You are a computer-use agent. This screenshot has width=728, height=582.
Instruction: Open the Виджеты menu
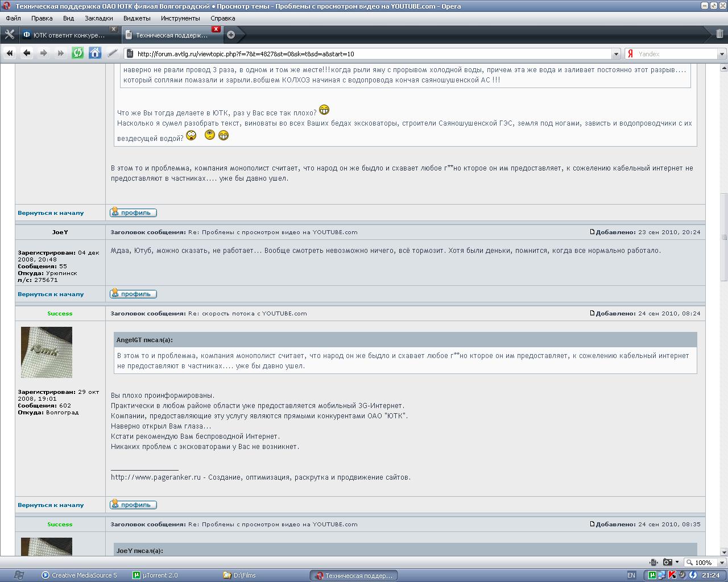tap(137, 18)
